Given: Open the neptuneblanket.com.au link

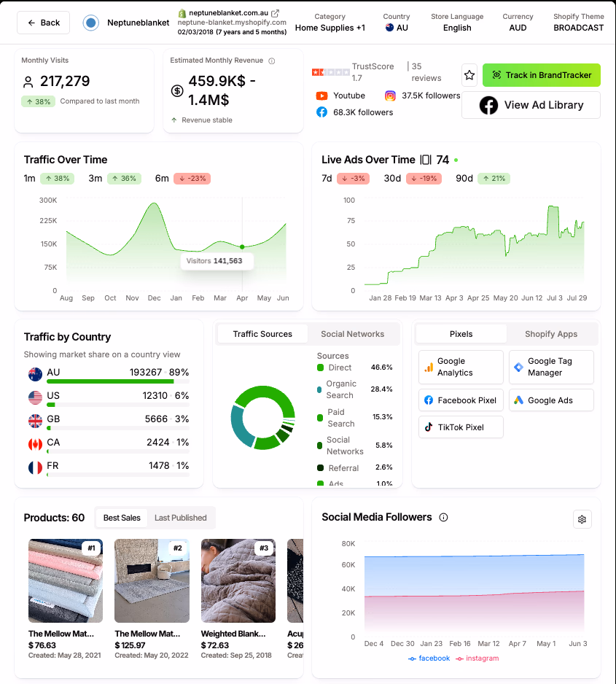Looking at the screenshot, I should (228, 13).
